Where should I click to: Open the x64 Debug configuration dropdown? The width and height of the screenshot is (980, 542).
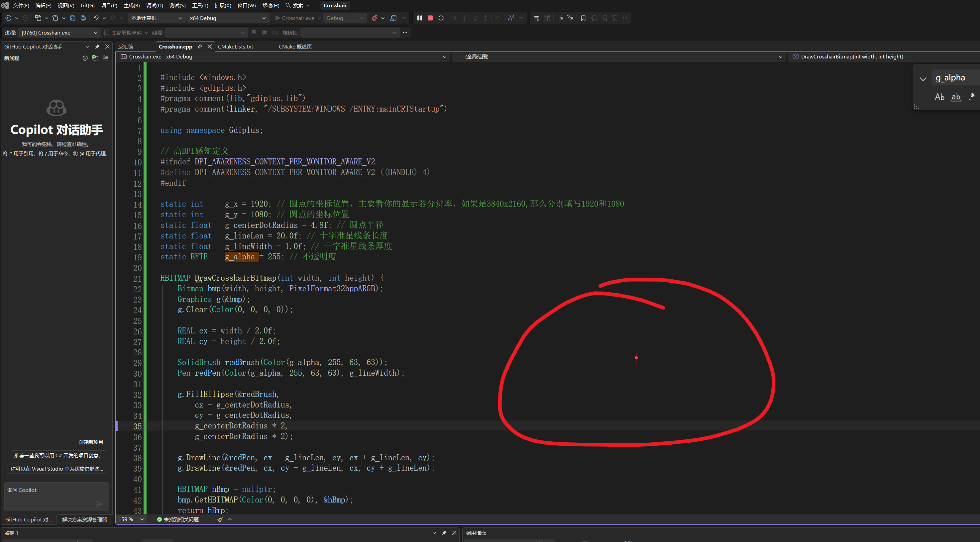[x=228, y=18]
